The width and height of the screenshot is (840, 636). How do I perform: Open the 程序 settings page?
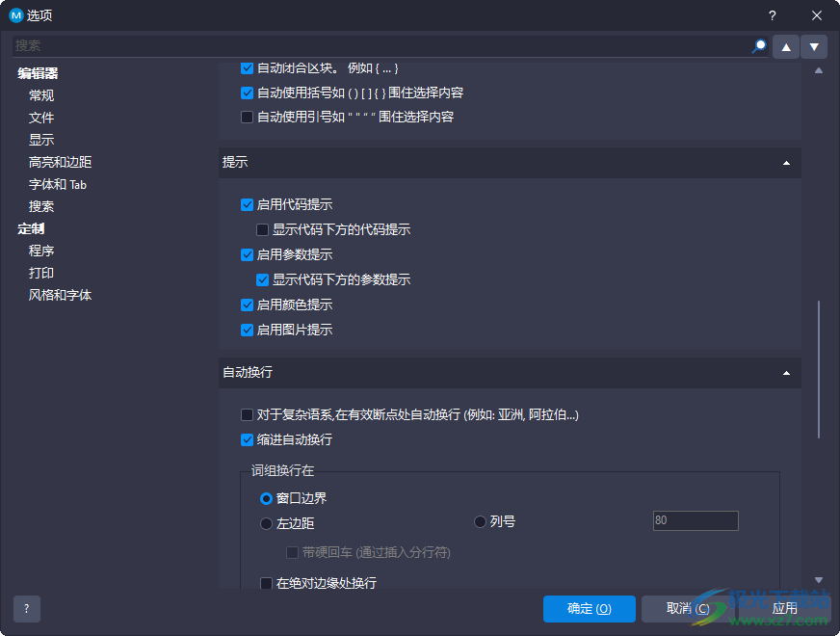click(41, 251)
